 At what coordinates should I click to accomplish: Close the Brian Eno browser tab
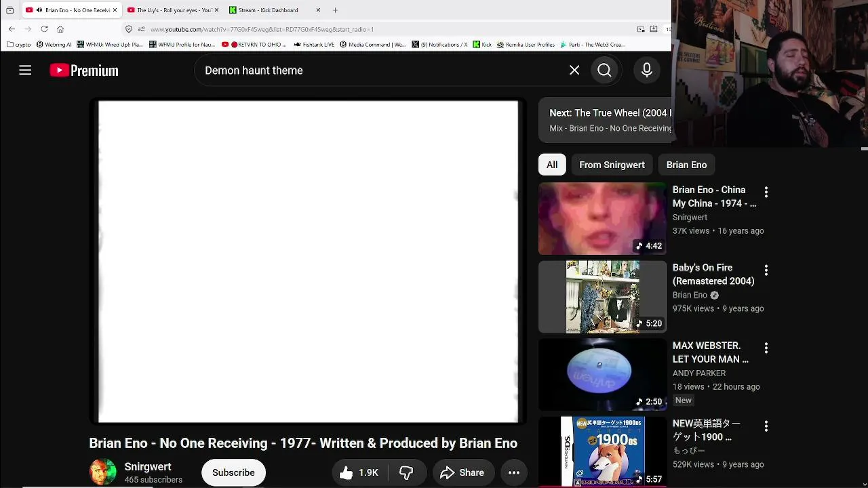[115, 10]
